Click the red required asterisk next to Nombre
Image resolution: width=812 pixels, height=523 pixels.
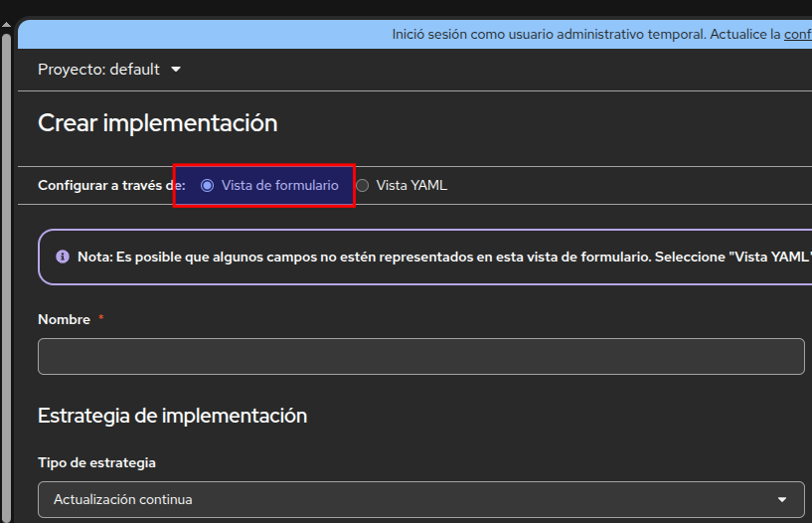click(100, 319)
